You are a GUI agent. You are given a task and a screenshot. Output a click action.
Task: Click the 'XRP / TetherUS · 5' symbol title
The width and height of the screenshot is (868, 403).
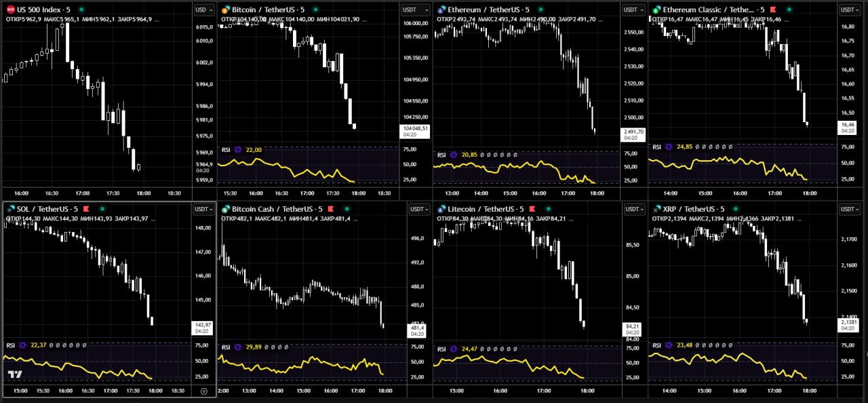pos(693,209)
